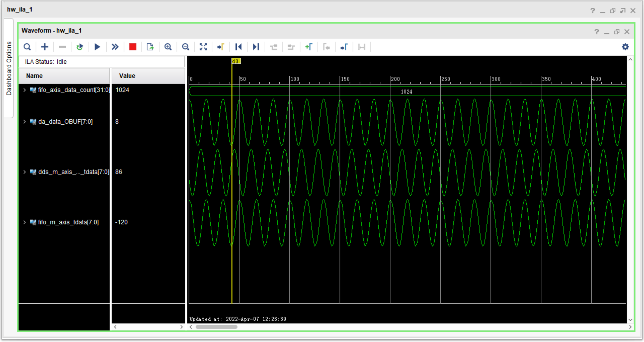Viewport: 644px width, 342px height.
Task: Open the Dashboard Options side tab
Action: pyautogui.click(x=9, y=68)
